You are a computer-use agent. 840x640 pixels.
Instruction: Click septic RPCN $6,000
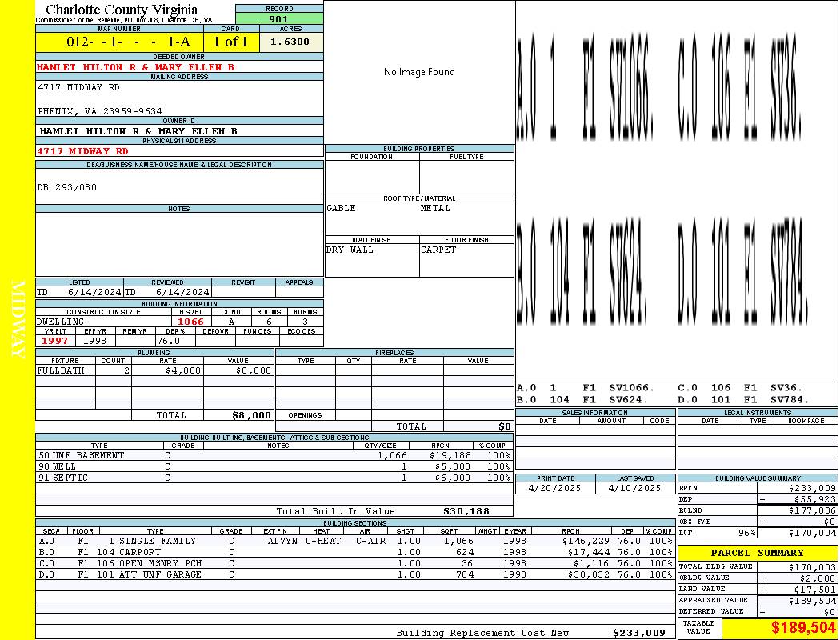pyautogui.click(x=453, y=478)
